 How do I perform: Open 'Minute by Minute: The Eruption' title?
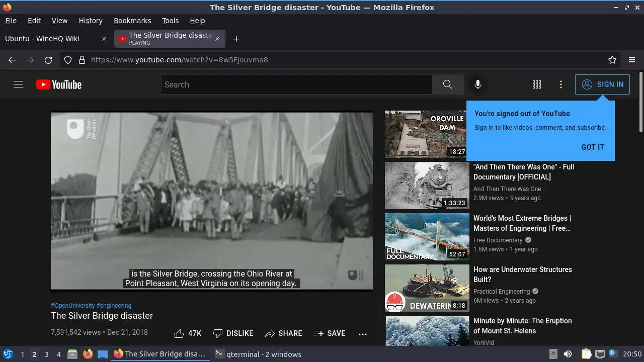coord(523,326)
